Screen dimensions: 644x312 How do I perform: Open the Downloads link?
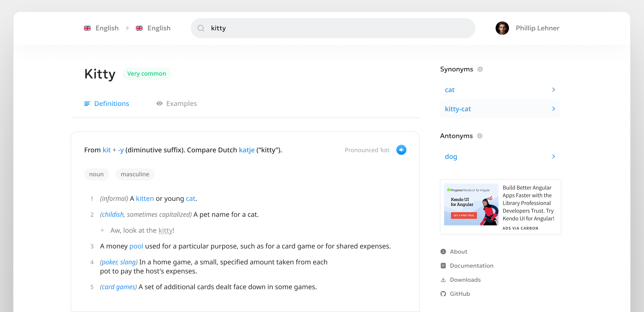pos(465,279)
